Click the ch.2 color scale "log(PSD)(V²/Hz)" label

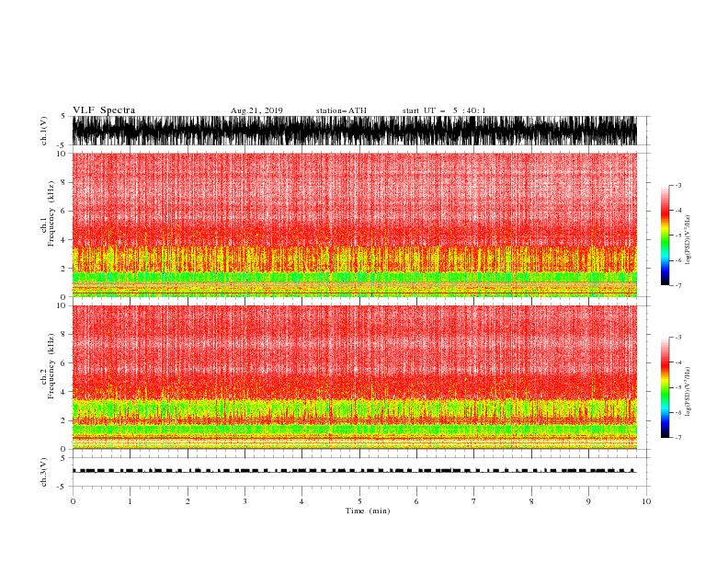(x=688, y=392)
